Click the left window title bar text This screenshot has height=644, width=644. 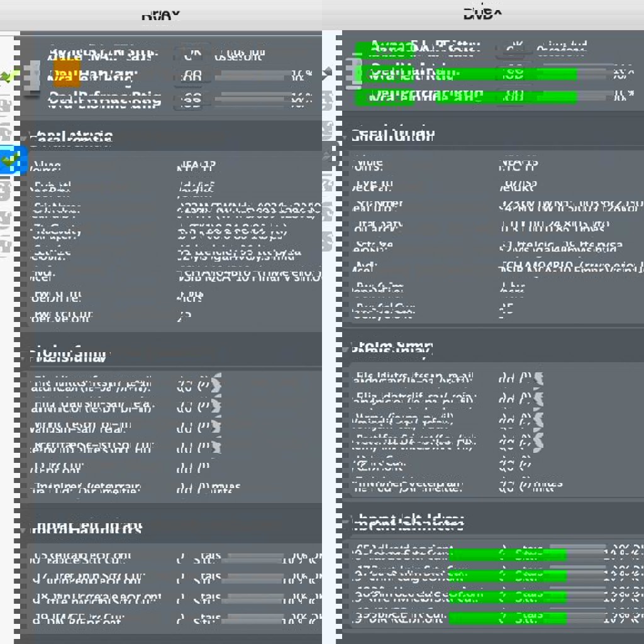(x=160, y=16)
